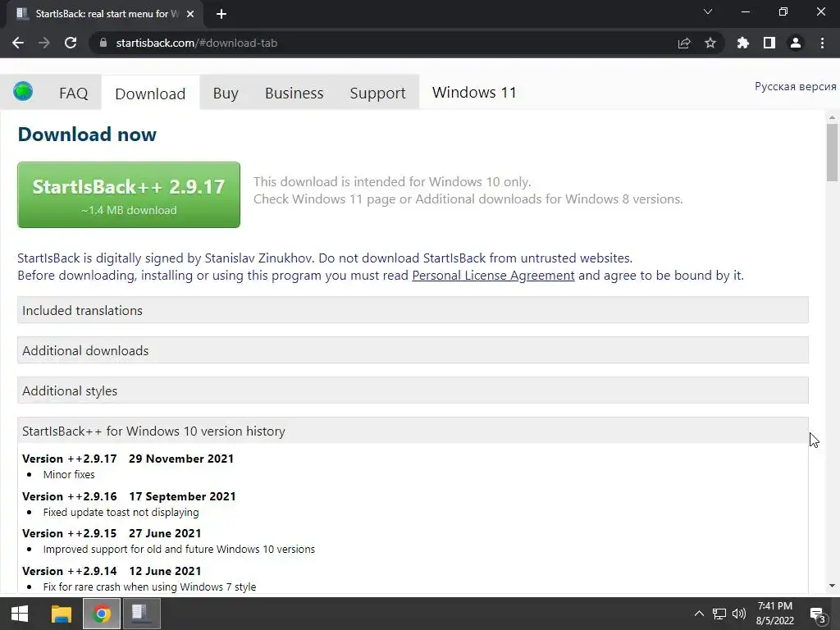This screenshot has height=630, width=840.
Task: Toggle the Chrome side panel icon
Action: click(x=769, y=43)
